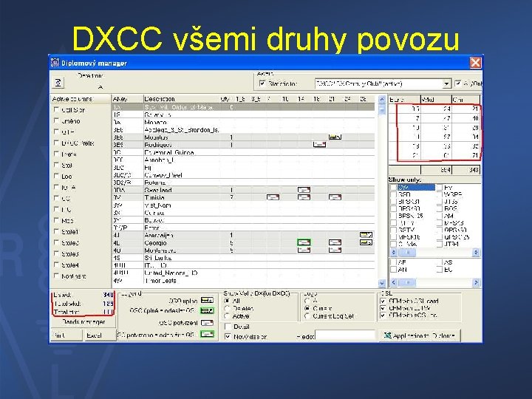
Task: Click Georgia's green-bordered icon in column 14
Action: pyautogui.click(x=304, y=242)
